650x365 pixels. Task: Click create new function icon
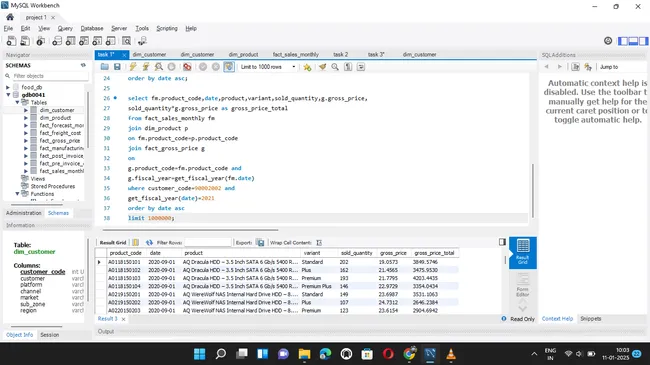[x=110, y=41]
